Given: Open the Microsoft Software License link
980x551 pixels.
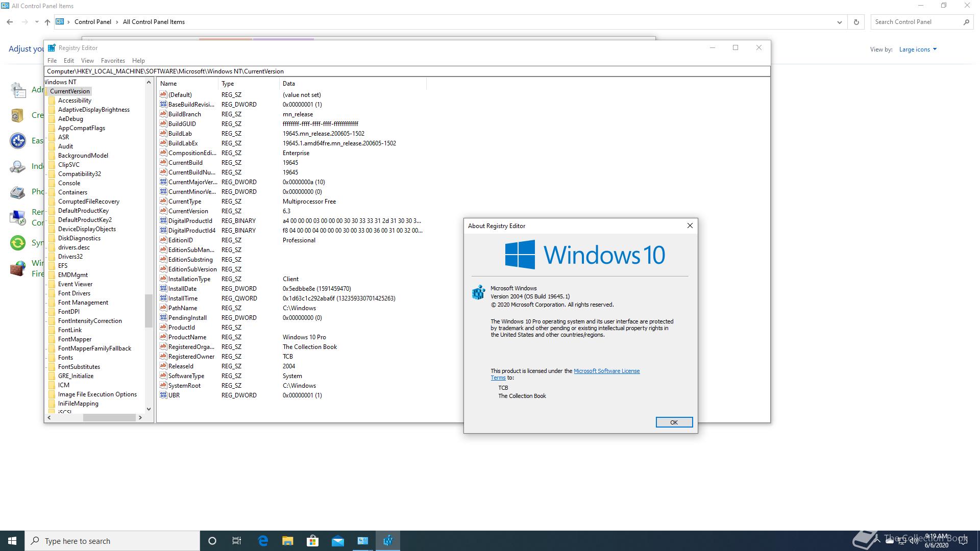Looking at the screenshot, I should [x=606, y=371].
